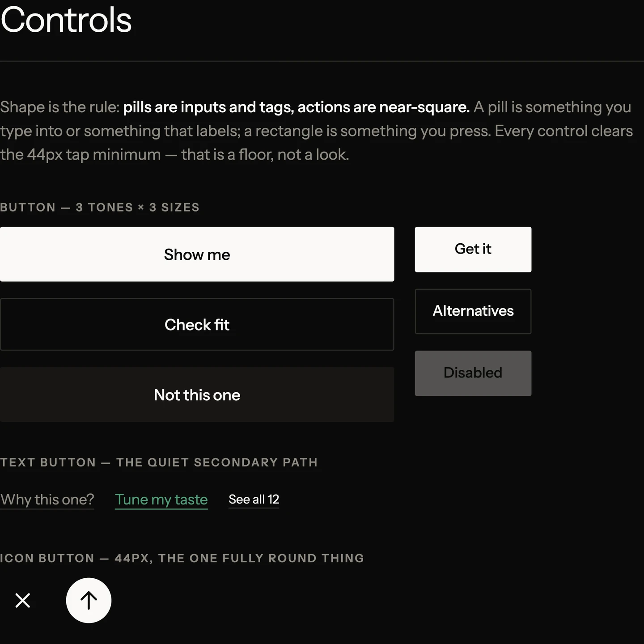The width and height of the screenshot is (644, 644).
Task: Click the Get it button
Action: coord(473,249)
